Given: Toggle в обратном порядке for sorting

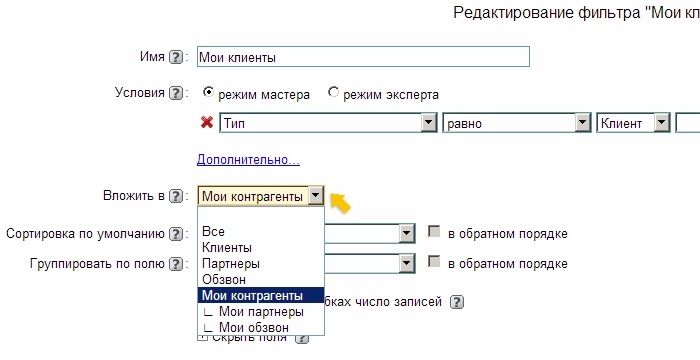Looking at the screenshot, I should [x=434, y=231].
